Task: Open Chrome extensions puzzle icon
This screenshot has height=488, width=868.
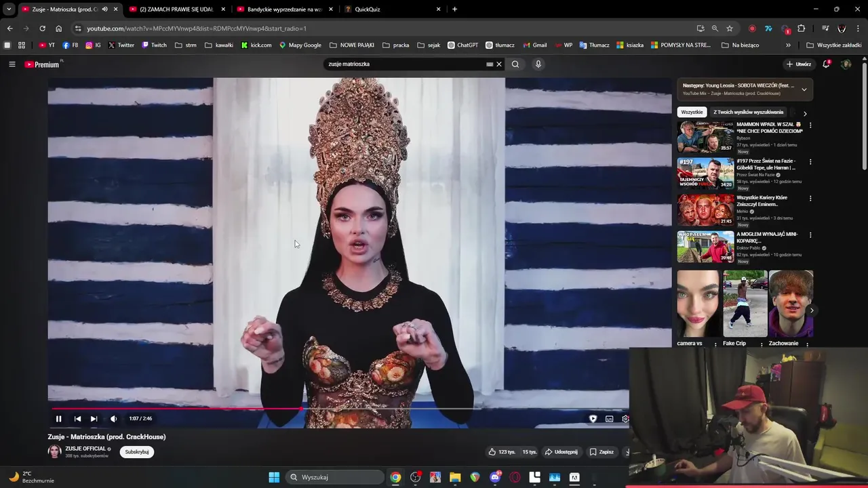Action: [802, 28]
